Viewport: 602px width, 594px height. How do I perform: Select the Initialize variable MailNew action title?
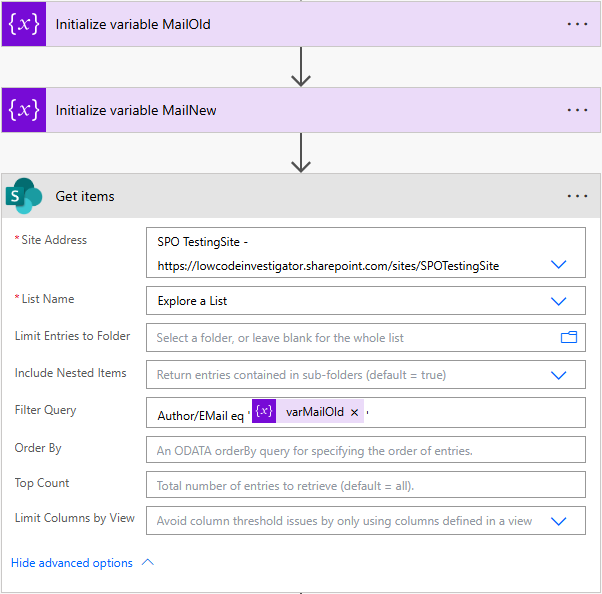136,110
